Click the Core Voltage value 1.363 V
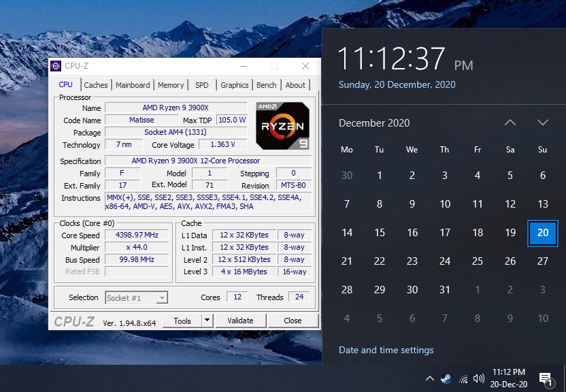 [222, 144]
